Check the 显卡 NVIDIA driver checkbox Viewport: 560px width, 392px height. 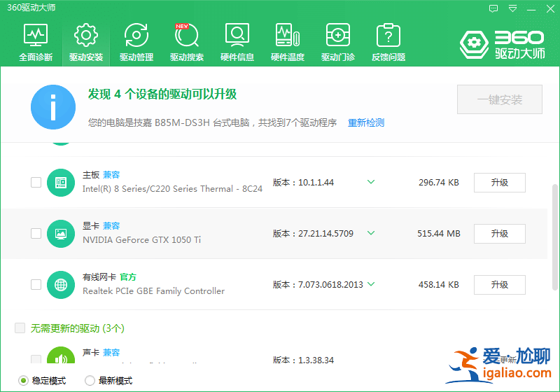pos(36,234)
